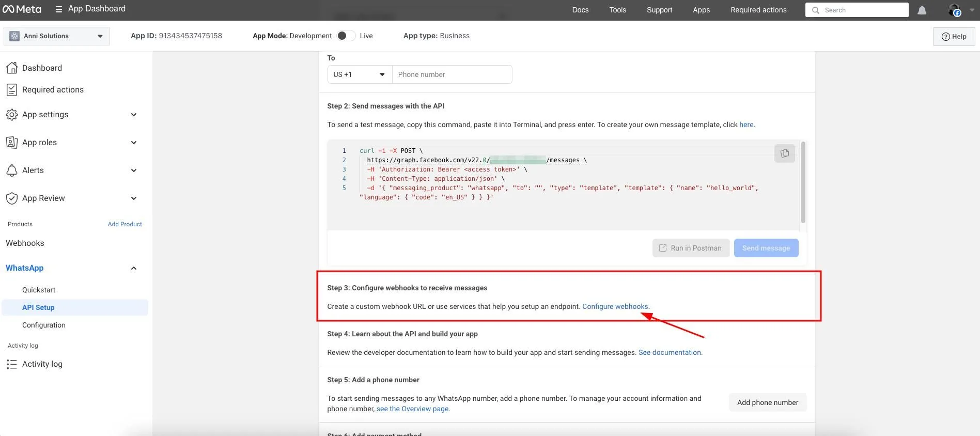Open the Anni Solutions app selector dropdown
Image resolution: width=980 pixels, height=436 pixels.
[57, 36]
